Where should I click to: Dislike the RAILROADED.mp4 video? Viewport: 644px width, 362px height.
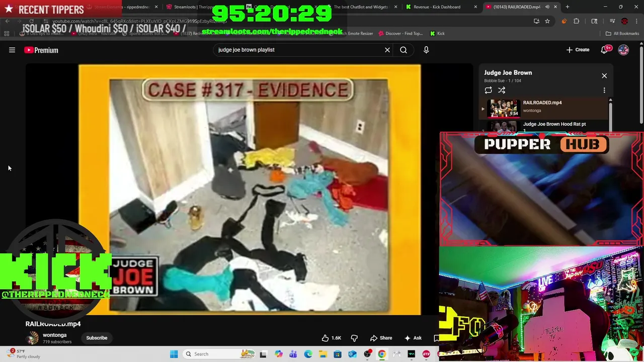(354, 338)
